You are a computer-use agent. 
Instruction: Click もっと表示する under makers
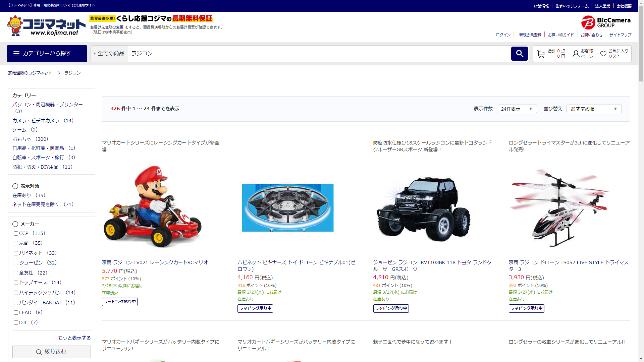(74, 338)
